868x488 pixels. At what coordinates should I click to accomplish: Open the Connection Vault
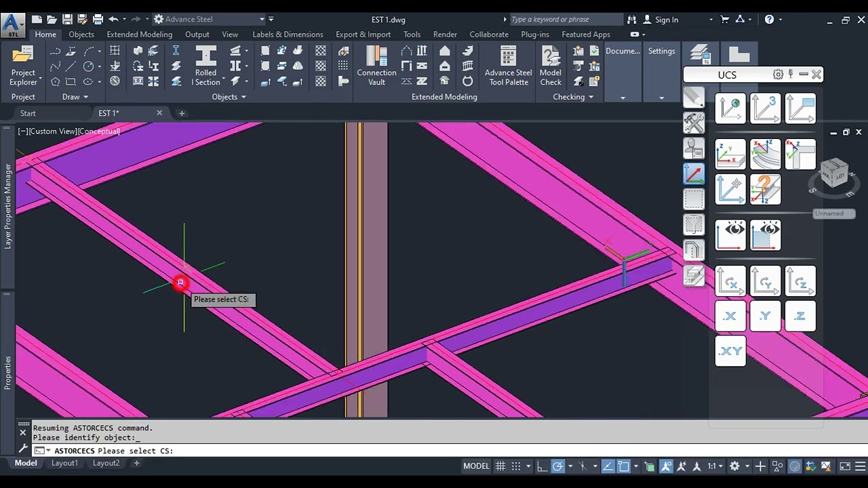pyautogui.click(x=376, y=66)
